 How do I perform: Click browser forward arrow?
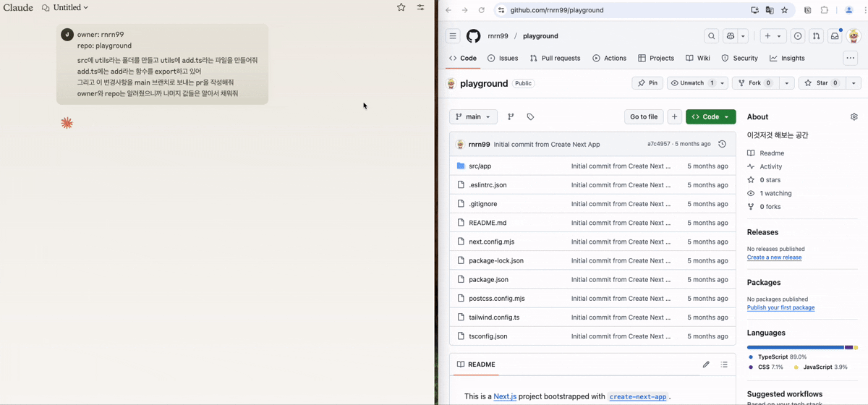pyautogui.click(x=464, y=10)
